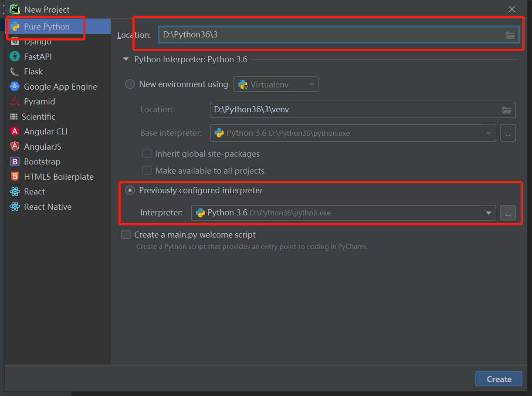
Task: Select Scientific project type
Action: [58, 117]
